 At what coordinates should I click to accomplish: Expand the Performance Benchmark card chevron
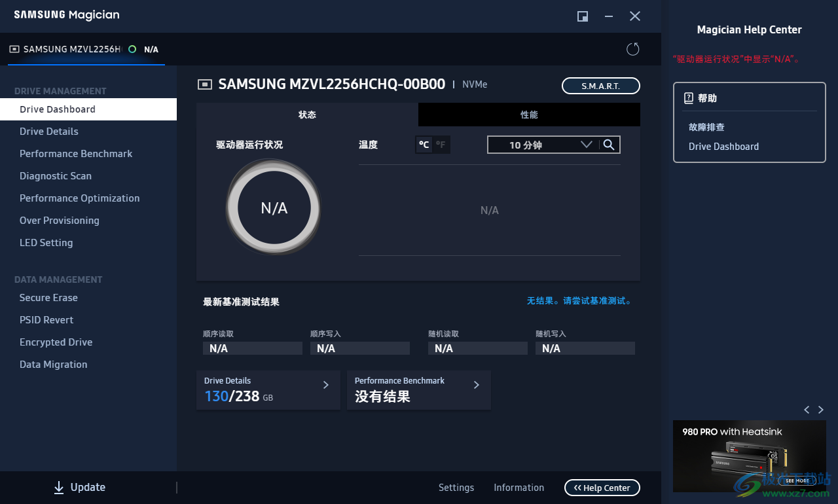(476, 385)
